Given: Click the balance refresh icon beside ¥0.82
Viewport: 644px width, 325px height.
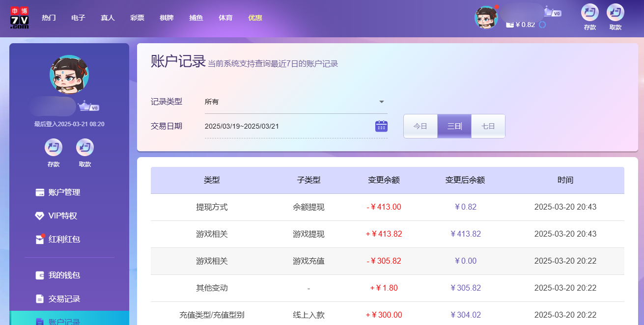Looking at the screenshot, I should coord(541,24).
